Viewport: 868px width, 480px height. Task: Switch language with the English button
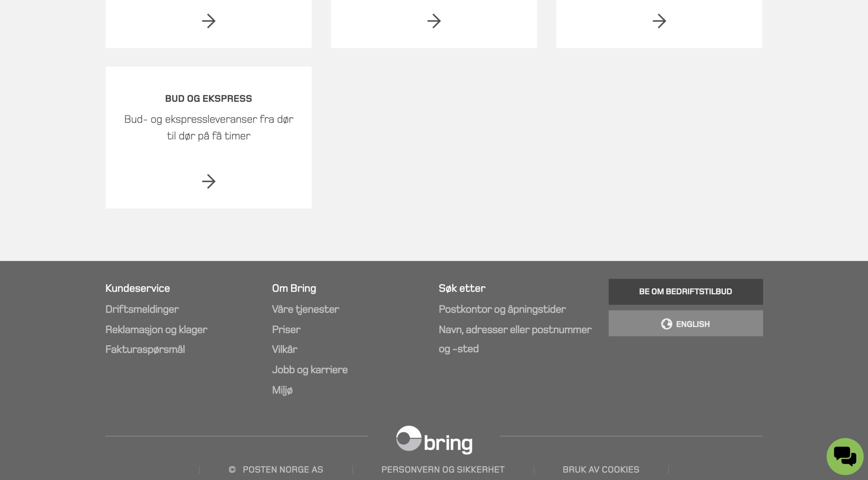coord(692,324)
